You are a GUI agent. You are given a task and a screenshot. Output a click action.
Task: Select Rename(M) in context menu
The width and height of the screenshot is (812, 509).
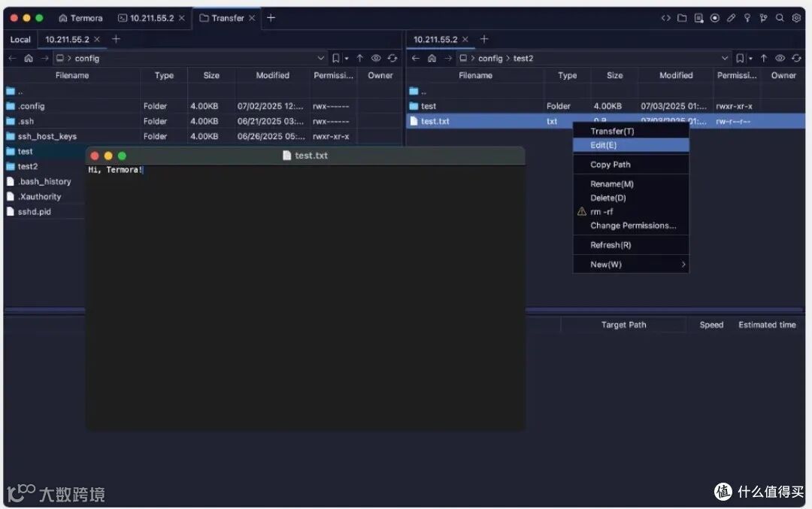tap(631, 184)
